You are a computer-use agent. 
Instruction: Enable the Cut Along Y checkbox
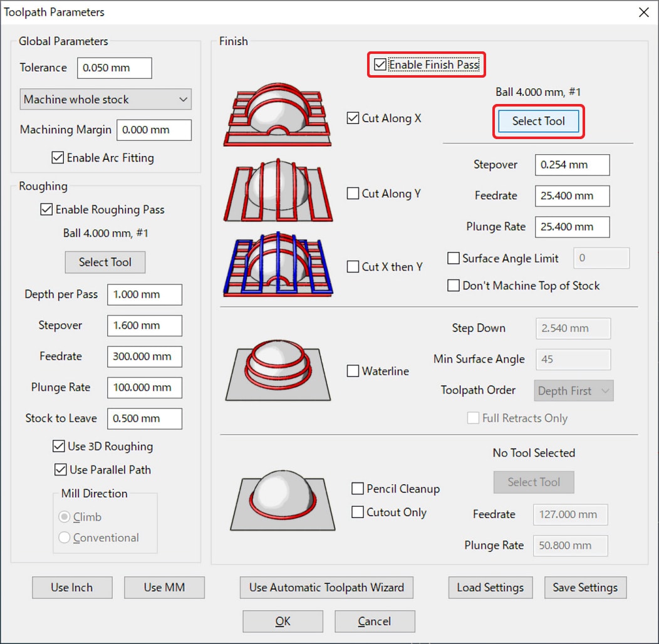click(353, 194)
